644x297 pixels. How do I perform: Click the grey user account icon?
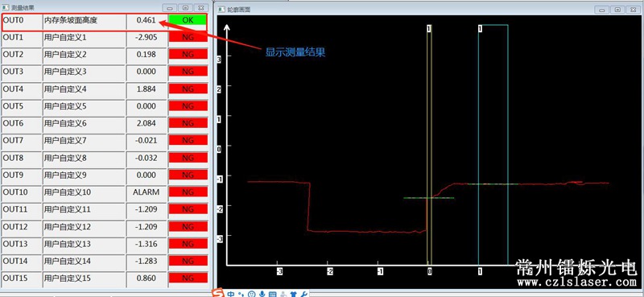click(283, 294)
